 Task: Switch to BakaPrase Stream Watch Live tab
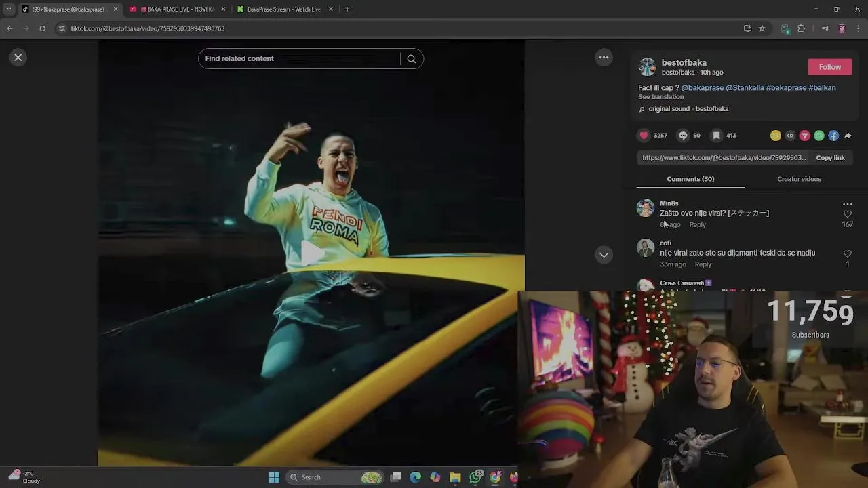[285, 9]
